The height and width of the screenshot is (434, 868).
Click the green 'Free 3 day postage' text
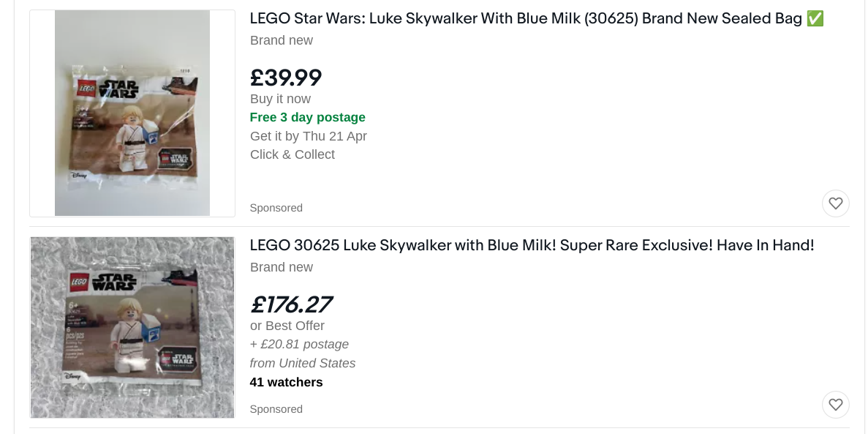click(307, 117)
